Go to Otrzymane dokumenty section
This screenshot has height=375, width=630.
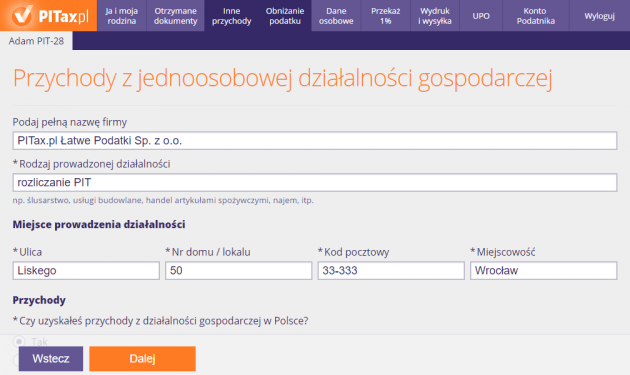176,16
